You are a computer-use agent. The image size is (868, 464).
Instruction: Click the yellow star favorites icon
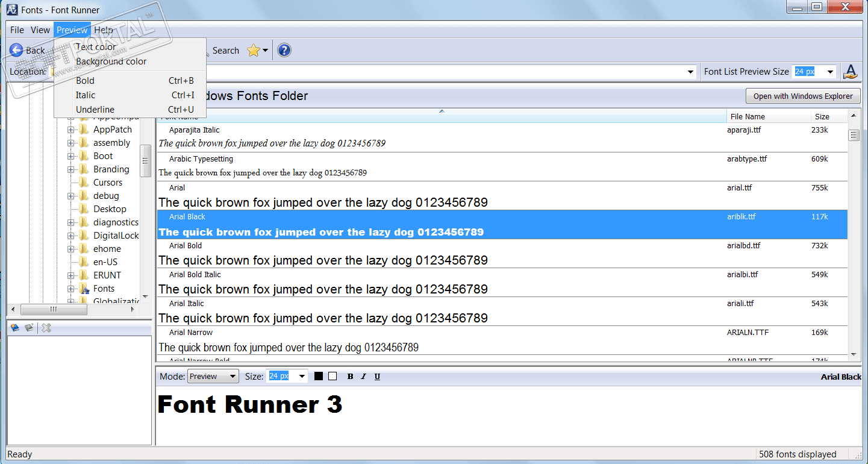click(x=254, y=51)
